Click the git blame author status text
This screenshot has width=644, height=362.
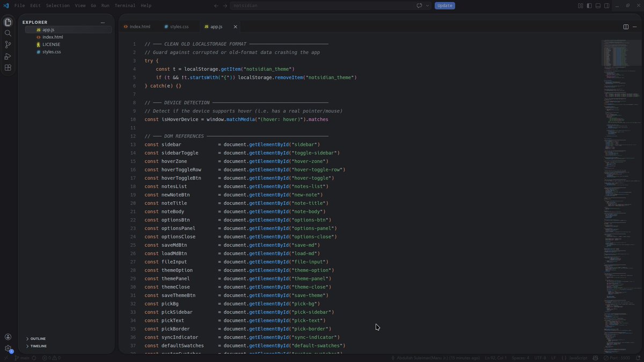click(436, 358)
